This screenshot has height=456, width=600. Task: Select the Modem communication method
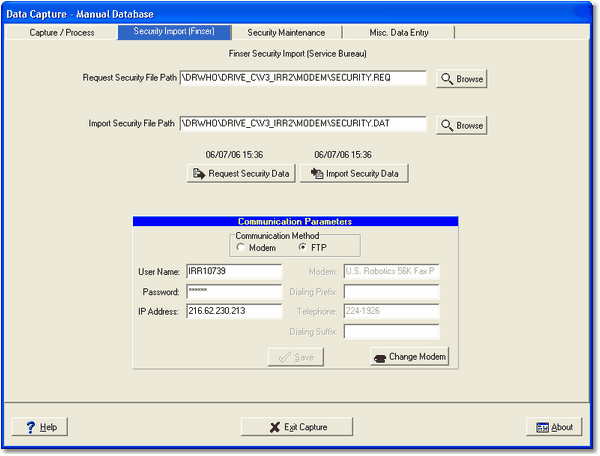pyautogui.click(x=240, y=247)
